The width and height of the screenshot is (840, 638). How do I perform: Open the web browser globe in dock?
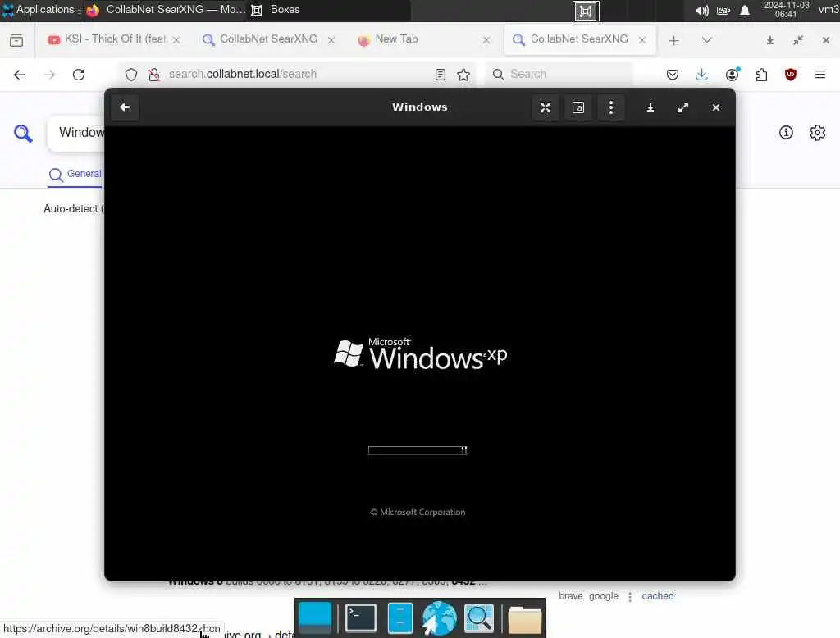tap(440, 617)
